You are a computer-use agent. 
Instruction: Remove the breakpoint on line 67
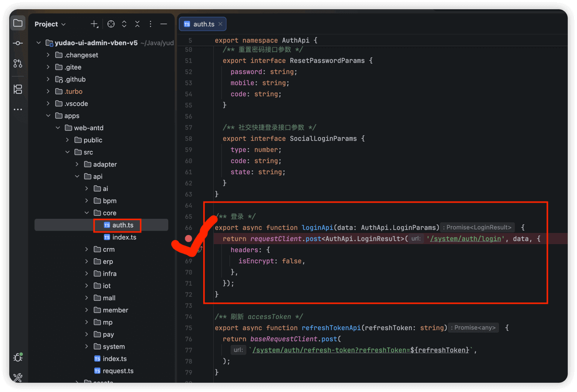pos(188,239)
